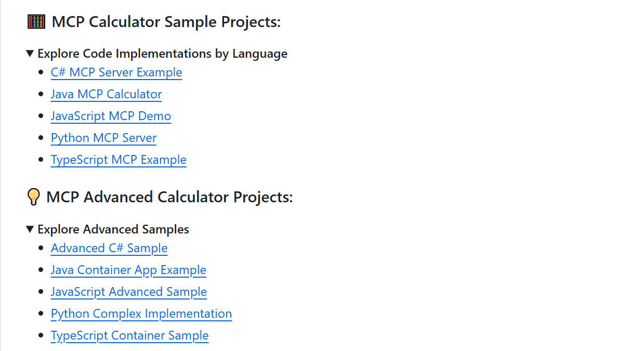The image size is (644, 351).
Task: Open the TypeScript Container Sample link
Action: coord(130,335)
